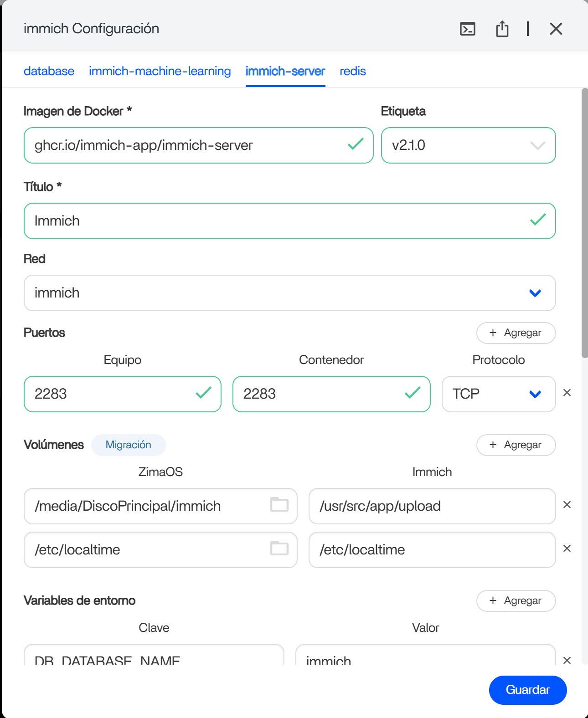Click the export/share icon in header
This screenshot has height=718, width=588.
502,29
